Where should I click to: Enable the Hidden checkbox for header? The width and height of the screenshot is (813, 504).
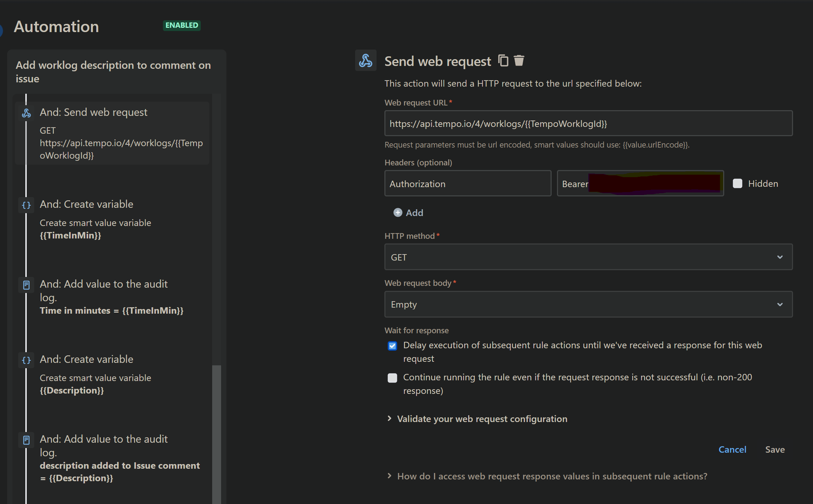tap(737, 184)
